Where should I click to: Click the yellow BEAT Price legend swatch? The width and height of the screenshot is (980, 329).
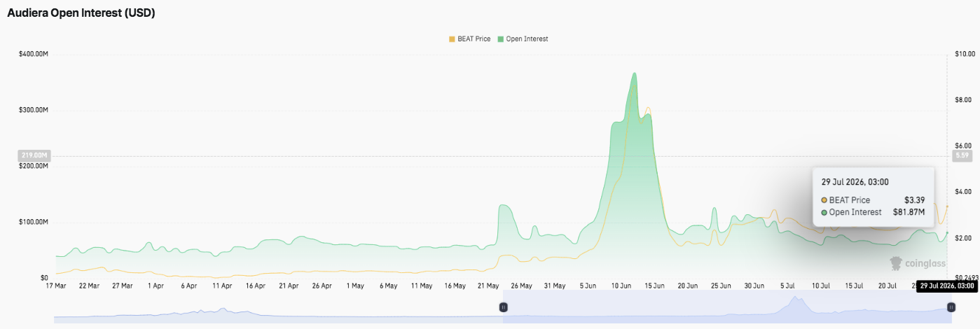(452, 39)
